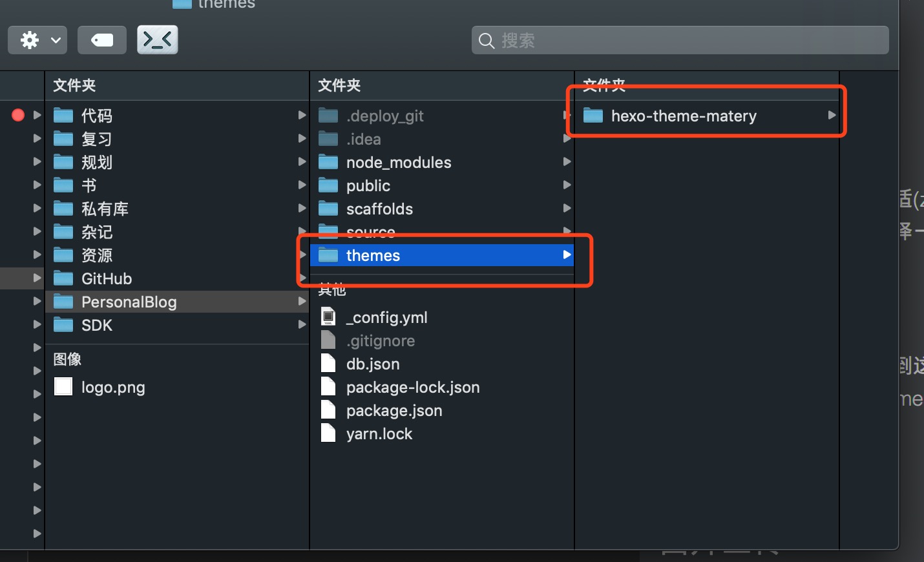This screenshot has width=924, height=562.
Task: Select the themes folder icon
Action: [328, 255]
